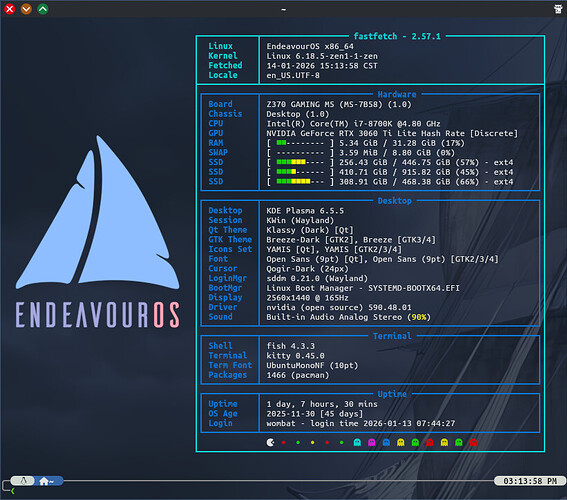Click the SSD usage bar showing 66%
This screenshot has height=500, width=567.
pos(300,182)
